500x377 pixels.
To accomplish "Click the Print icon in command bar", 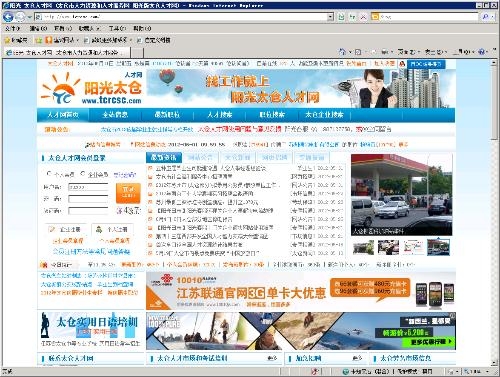I will 385,52.
